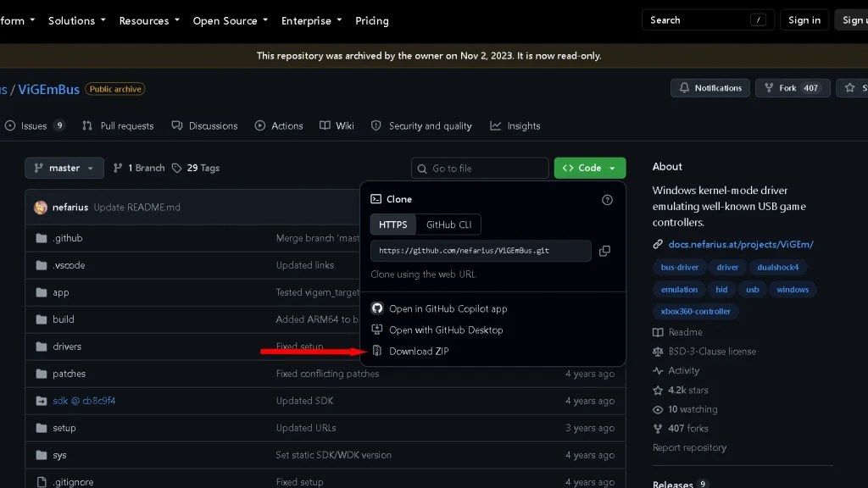The width and height of the screenshot is (868, 488).
Task: Open the 29 Tags link
Action: 196,168
